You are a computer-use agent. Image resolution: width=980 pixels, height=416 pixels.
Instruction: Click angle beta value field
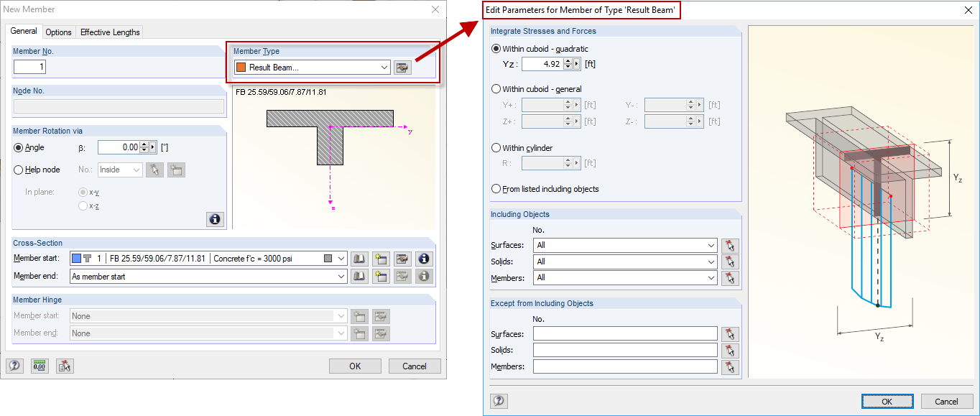pyautogui.click(x=118, y=147)
